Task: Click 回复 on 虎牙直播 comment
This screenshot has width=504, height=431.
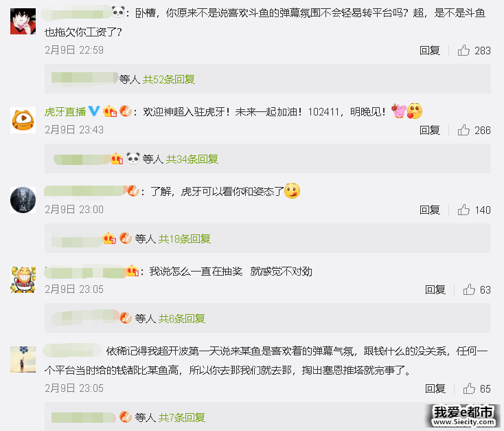Action: 429,131
